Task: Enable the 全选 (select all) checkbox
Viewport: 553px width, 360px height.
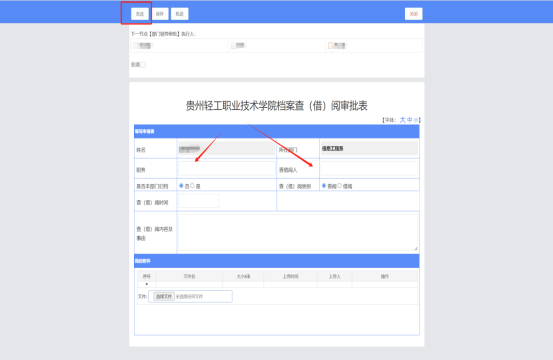Action: [143, 65]
